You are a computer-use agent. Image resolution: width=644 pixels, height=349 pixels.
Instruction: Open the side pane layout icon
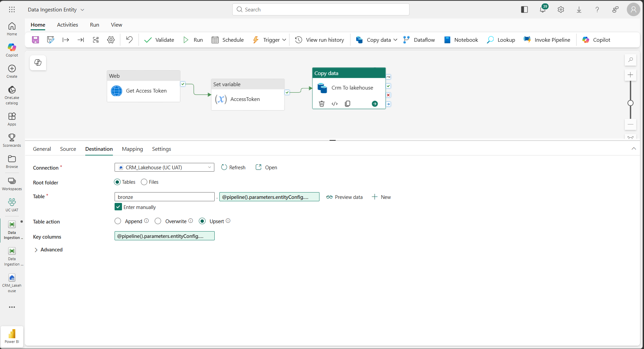pyautogui.click(x=524, y=9)
